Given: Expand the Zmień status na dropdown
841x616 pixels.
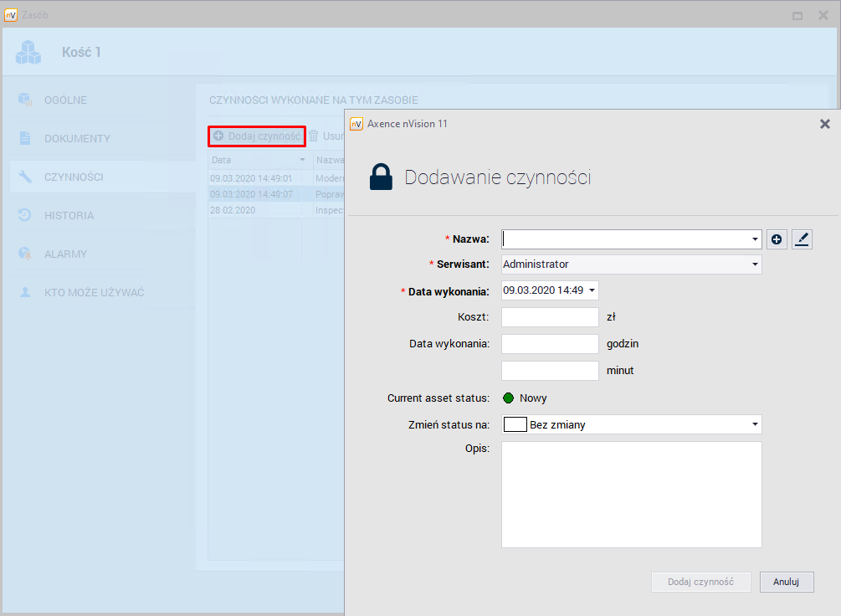Looking at the screenshot, I should [755, 424].
